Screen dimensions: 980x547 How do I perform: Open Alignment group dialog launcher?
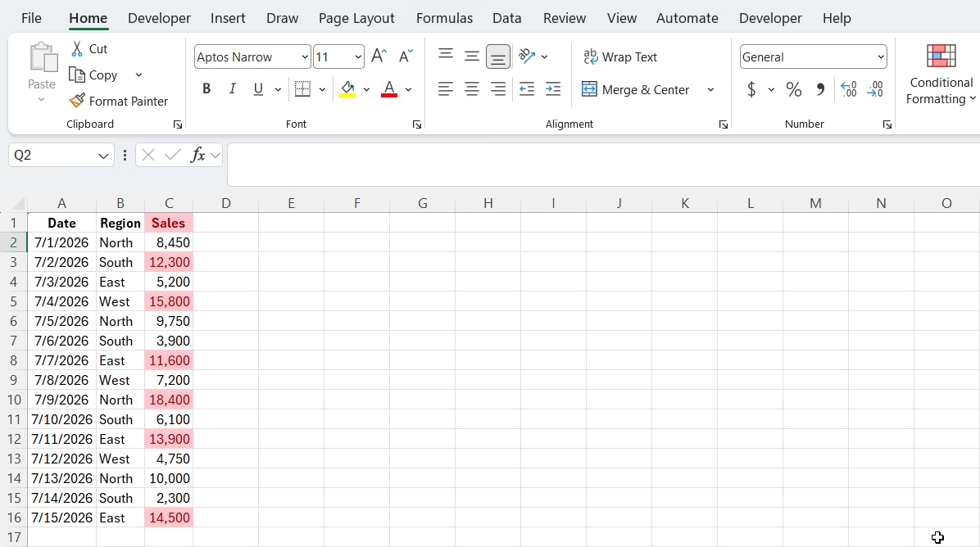(x=724, y=125)
